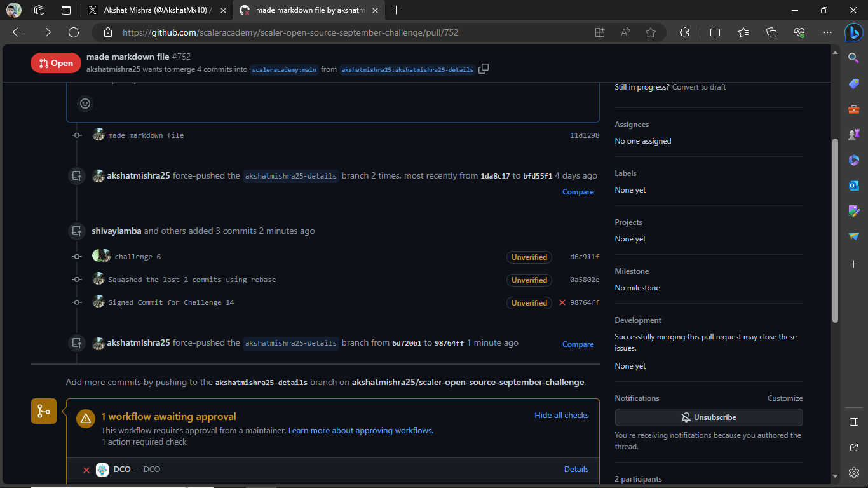The height and width of the screenshot is (488, 868).
Task: Click the smiley emoji icon in the comment box
Action: coord(85,103)
